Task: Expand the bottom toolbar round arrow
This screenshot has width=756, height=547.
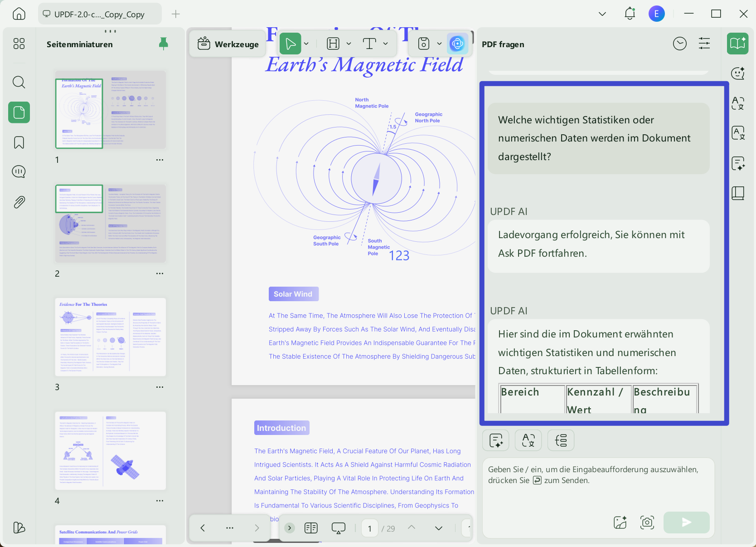Action: pyautogui.click(x=290, y=528)
